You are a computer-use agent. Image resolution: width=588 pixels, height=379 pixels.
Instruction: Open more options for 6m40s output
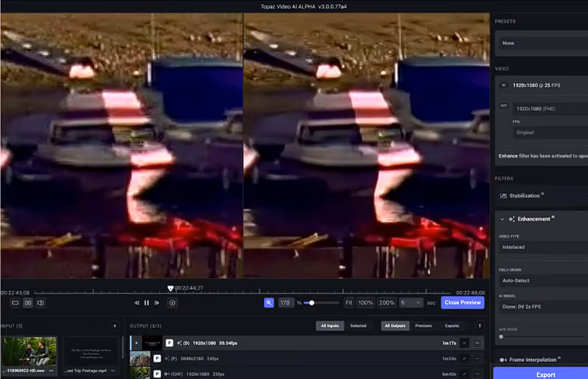pyautogui.click(x=478, y=374)
